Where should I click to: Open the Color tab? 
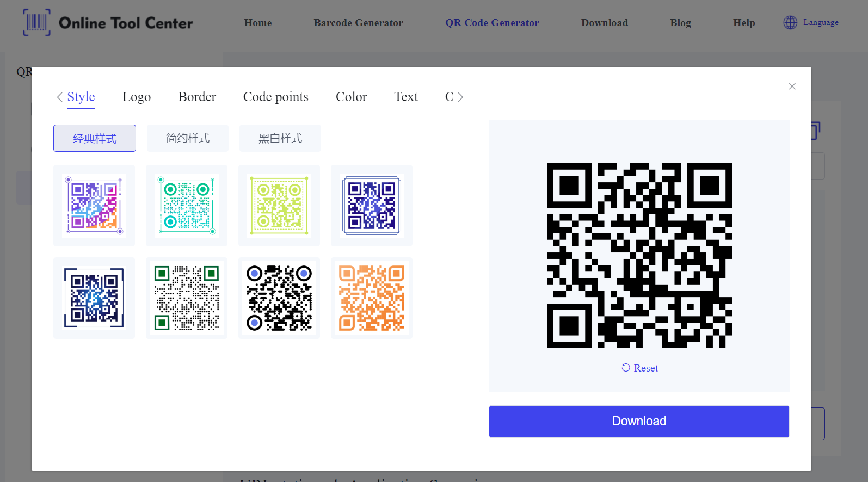coord(351,97)
